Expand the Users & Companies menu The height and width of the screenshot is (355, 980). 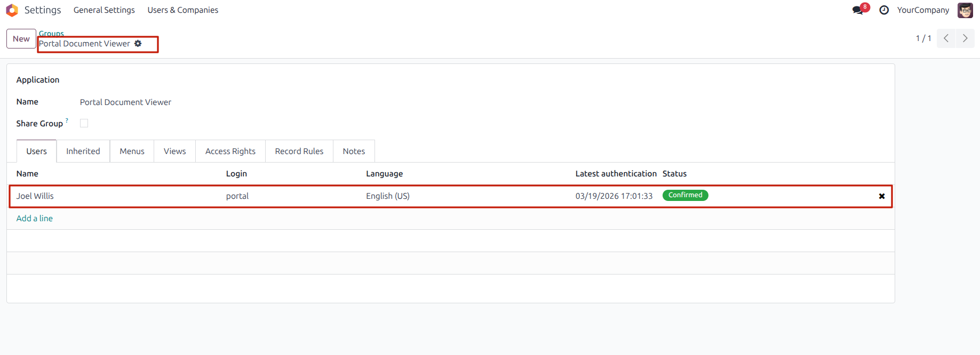tap(183, 10)
